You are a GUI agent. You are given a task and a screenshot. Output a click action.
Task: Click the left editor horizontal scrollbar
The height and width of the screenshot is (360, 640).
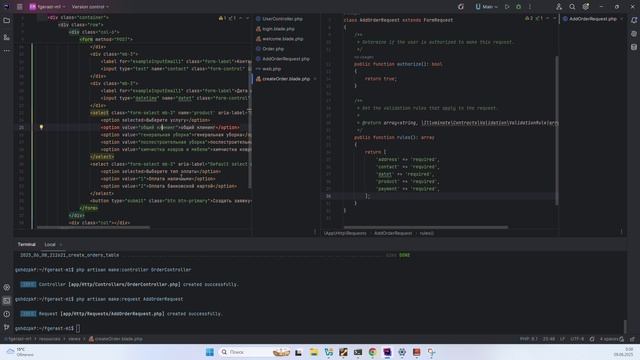(x=93, y=227)
